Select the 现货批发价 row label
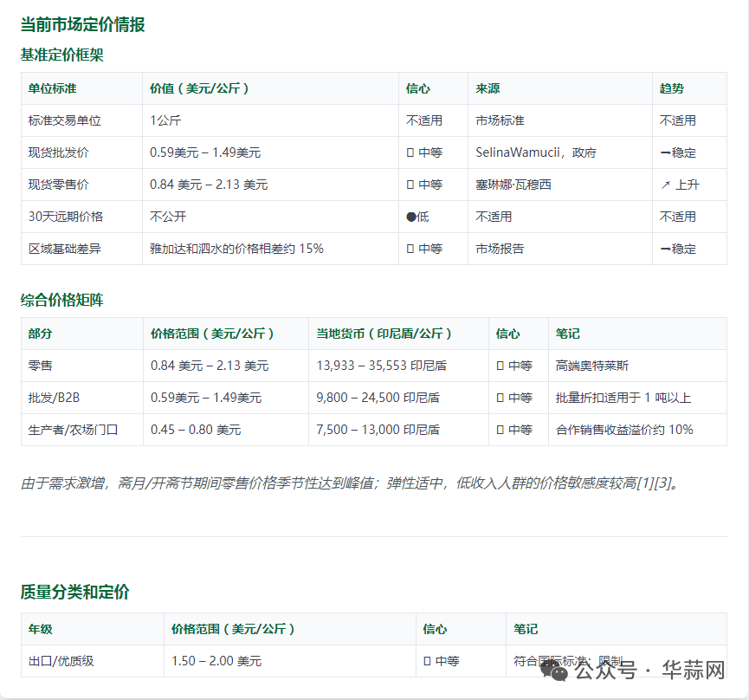The height and width of the screenshot is (700, 749). click(x=58, y=152)
